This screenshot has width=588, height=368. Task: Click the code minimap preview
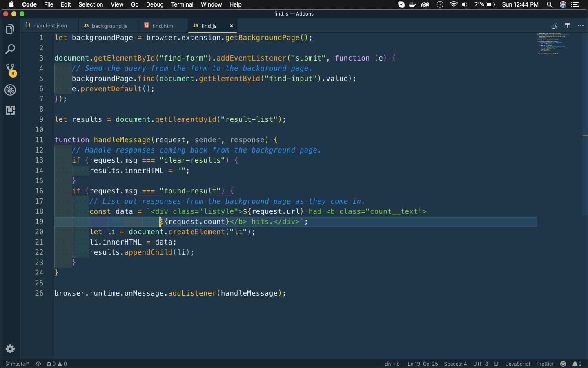click(x=555, y=43)
